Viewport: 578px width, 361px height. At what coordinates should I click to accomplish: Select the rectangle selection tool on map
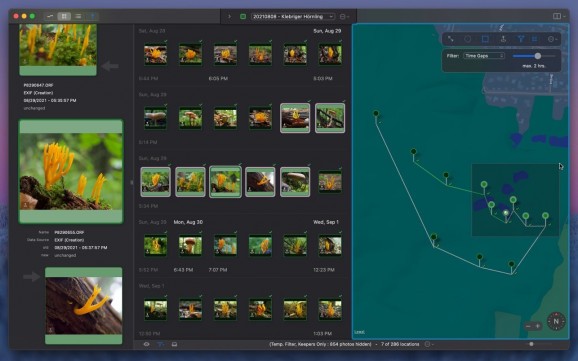[x=485, y=39]
